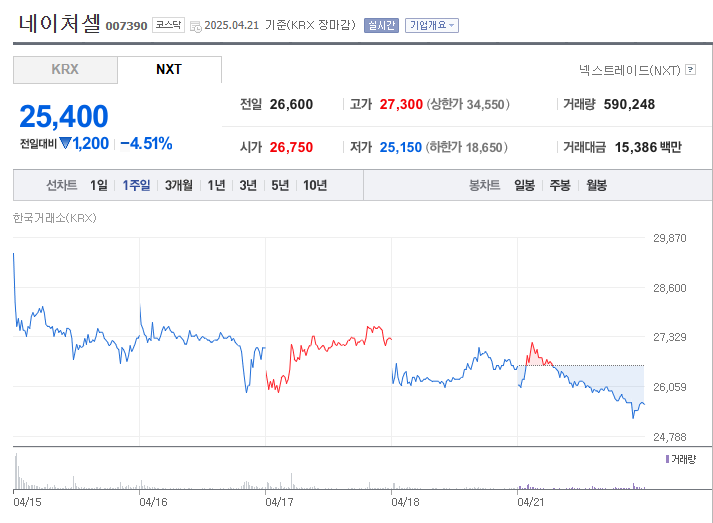Show the 월봉 candle chart
Viewport: 713px width, 523px height.
[x=596, y=185]
